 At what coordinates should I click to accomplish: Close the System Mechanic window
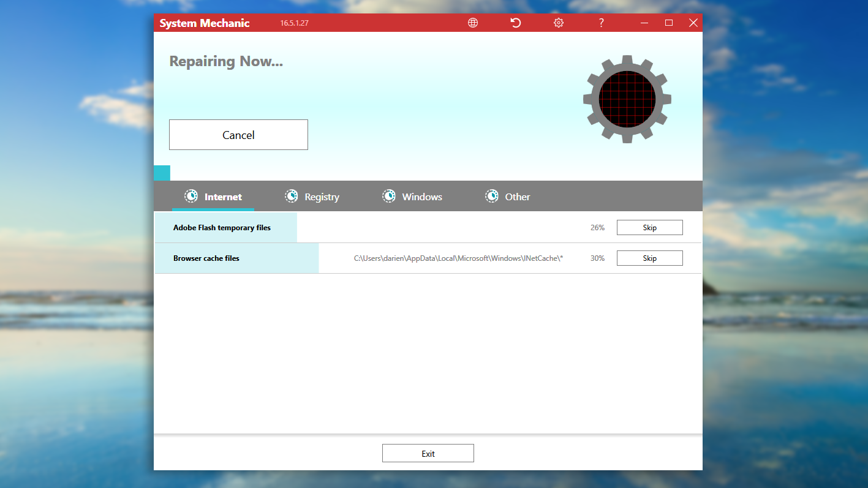(x=693, y=23)
